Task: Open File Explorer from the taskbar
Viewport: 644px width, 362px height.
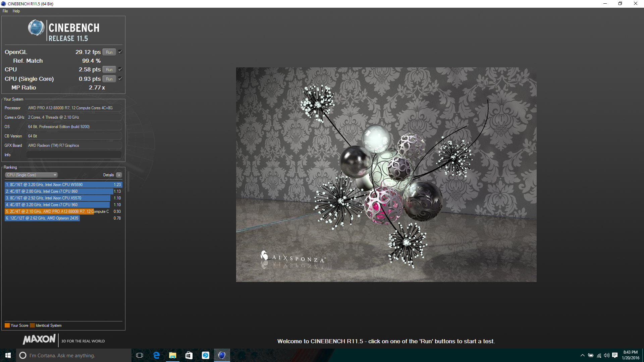Action: pyautogui.click(x=172, y=355)
